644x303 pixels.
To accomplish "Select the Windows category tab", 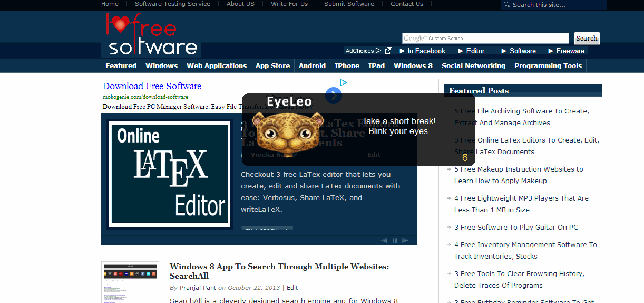I will point(161,65).
